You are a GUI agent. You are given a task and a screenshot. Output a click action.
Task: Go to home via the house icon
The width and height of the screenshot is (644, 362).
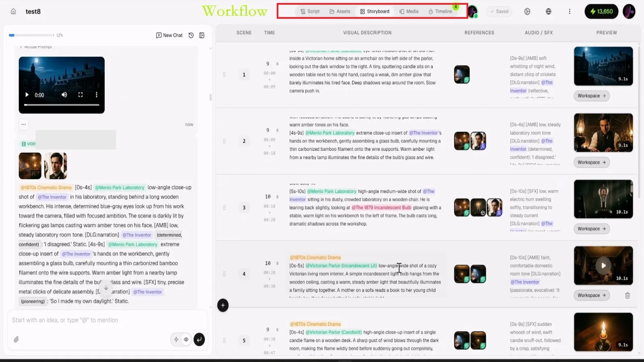point(13,11)
